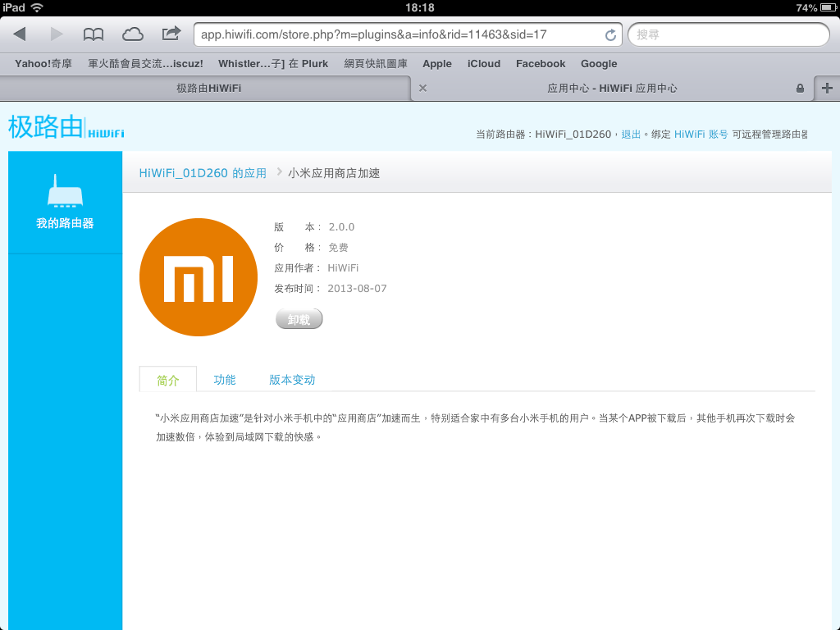Open the bookmarks book icon
The height and width of the screenshot is (630, 840).
coord(94,34)
